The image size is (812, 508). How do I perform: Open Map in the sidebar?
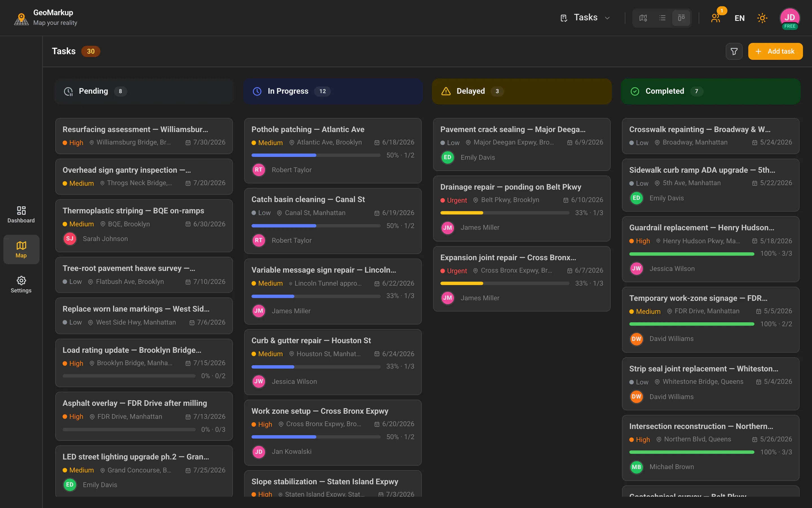pos(21,249)
